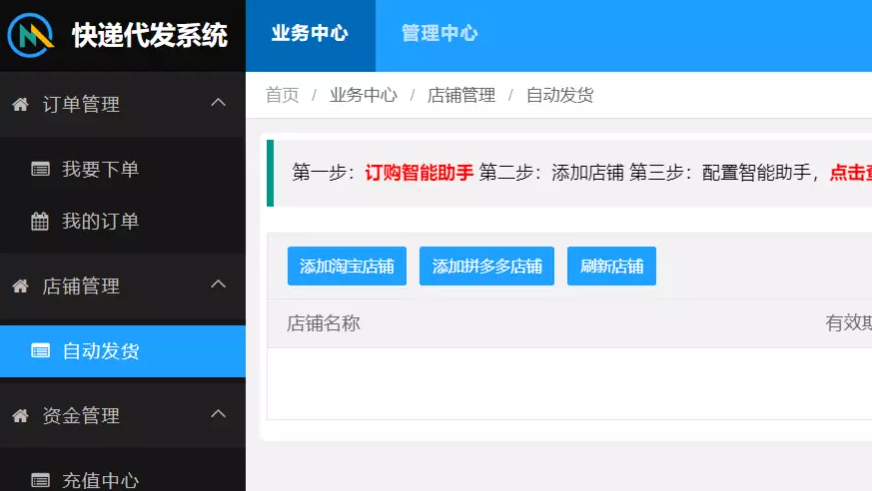Open the 订购智能助手 red link

(418, 172)
